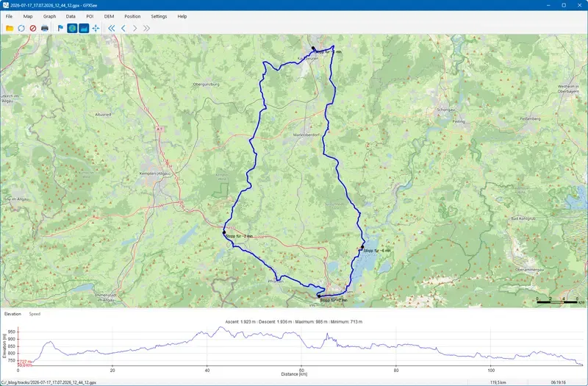Click the map scale bar showing km

click(560, 301)
